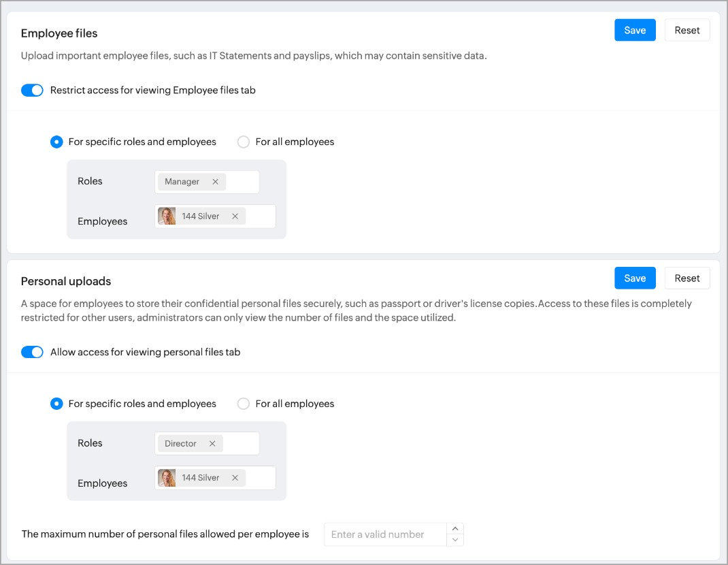The width and height of the screenshot is (728, 565).
Task: Click 144 Silver avatar in Personal uploads
Action: pyautogui.click(x=167, y=478)
